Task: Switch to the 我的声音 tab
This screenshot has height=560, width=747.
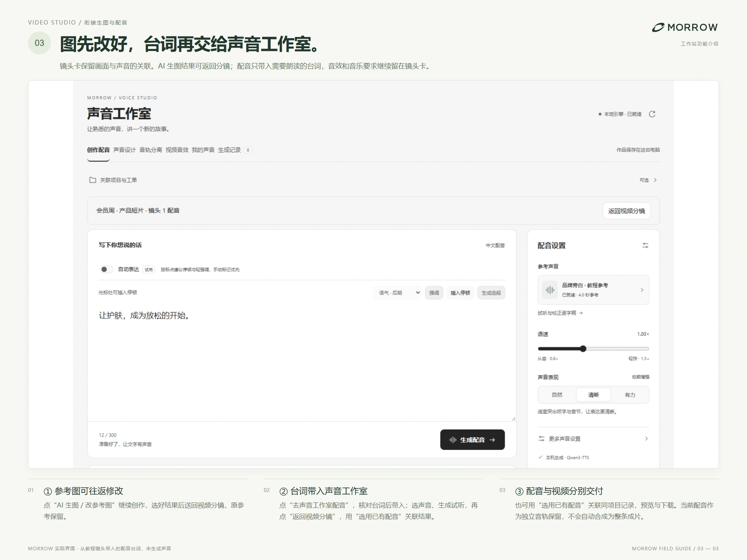Action: tap(203, 150)
